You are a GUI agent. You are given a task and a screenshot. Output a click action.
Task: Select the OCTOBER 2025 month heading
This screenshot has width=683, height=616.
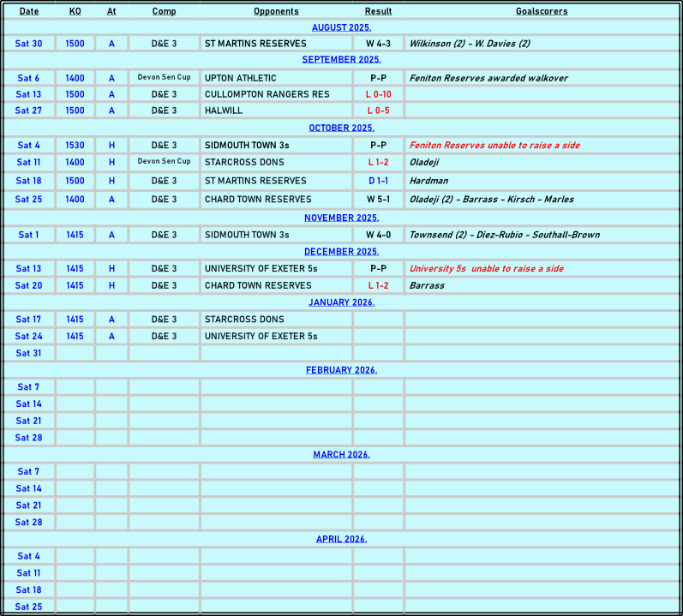[341, 128]
